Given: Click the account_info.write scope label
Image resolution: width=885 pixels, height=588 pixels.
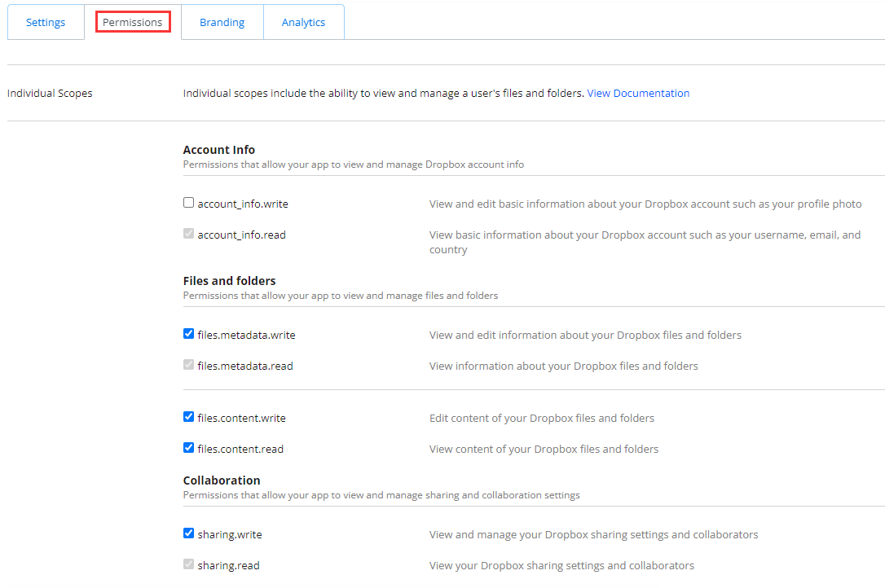Looking at the screenshot, I should tap(243, 204).
